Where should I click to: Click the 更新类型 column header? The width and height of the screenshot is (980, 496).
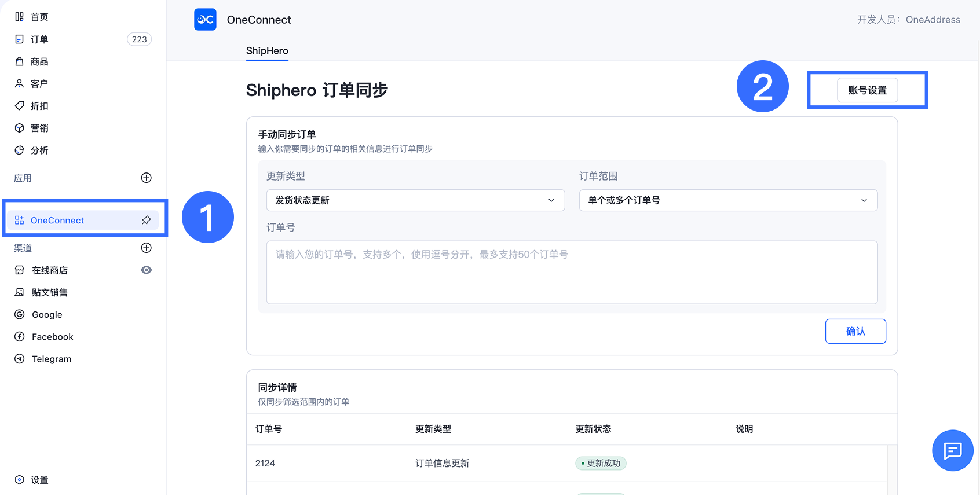point(433,429)
